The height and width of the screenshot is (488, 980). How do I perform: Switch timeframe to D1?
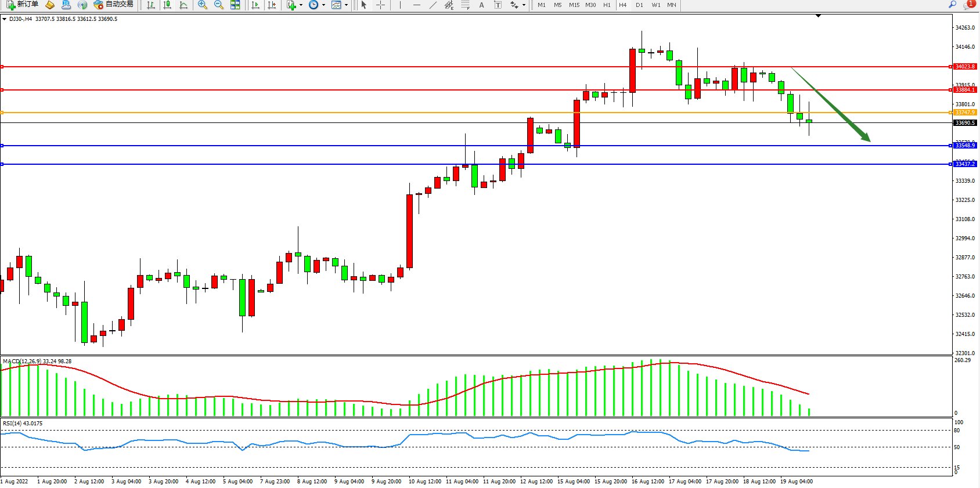click(639, 5)
